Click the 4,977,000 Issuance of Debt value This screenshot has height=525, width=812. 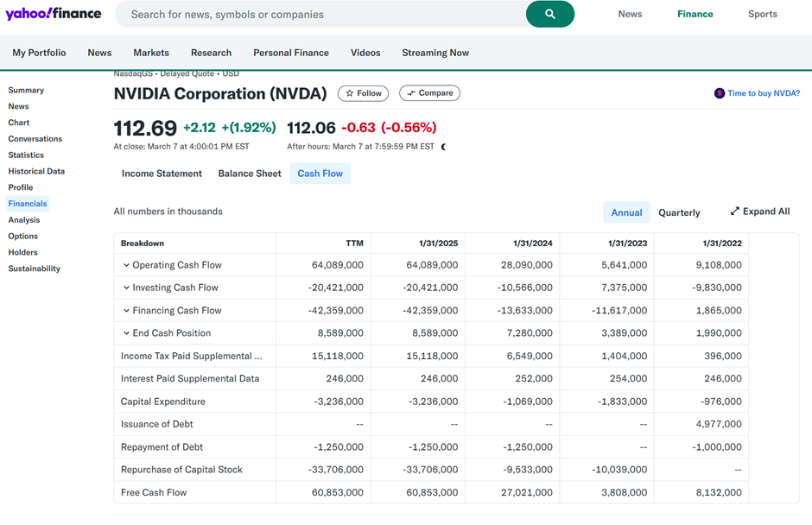point(719,424)
